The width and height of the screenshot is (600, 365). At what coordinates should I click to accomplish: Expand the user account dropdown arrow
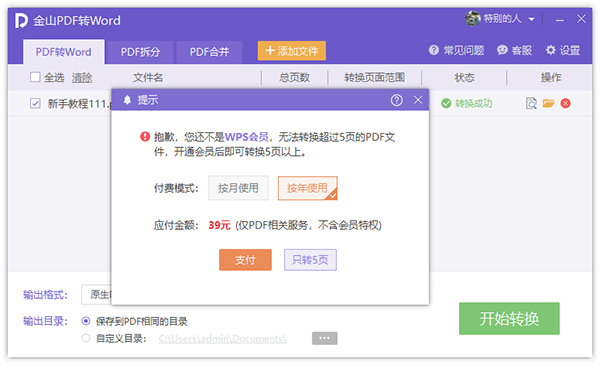[531, 19]
